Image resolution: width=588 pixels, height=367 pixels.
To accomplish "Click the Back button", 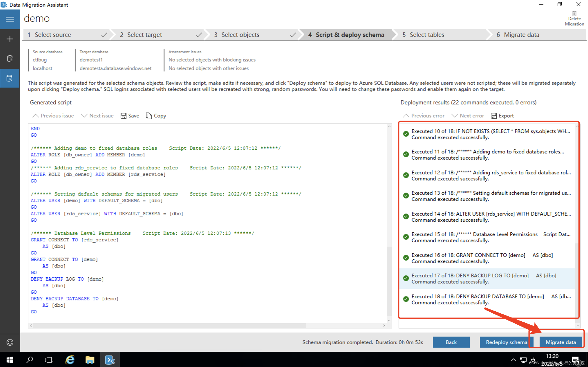I will [451, 342].
